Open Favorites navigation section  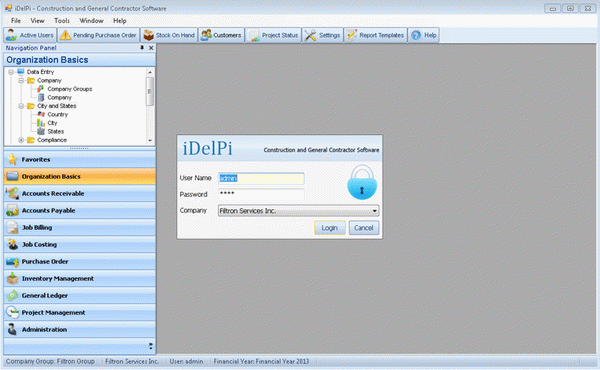click(80, 160)
